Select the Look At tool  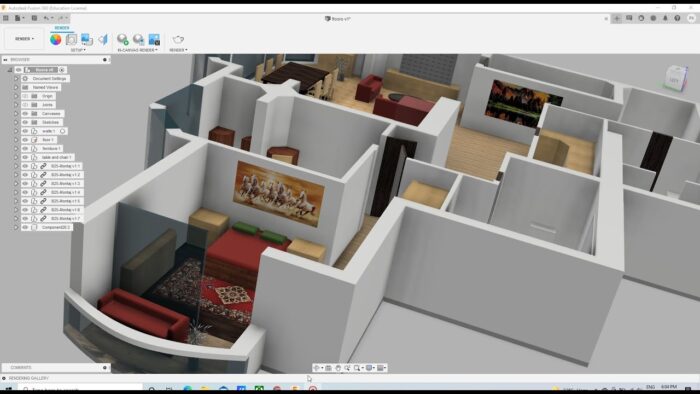pos(329,368)
